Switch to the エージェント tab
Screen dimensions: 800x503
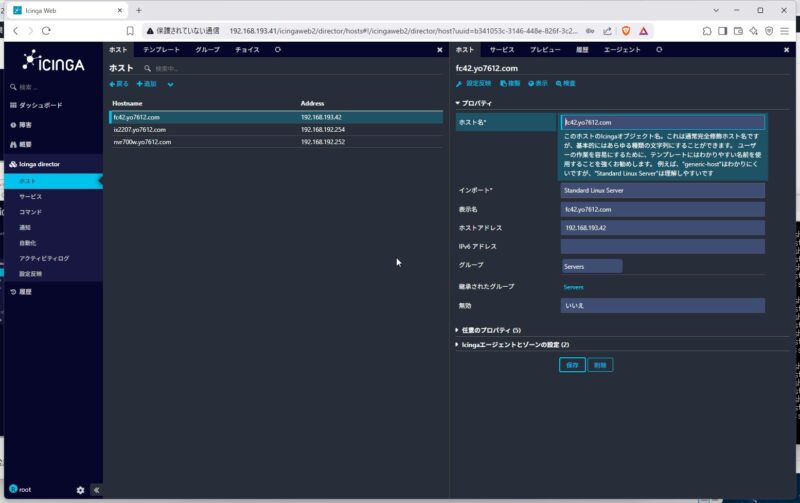point(622,49)
